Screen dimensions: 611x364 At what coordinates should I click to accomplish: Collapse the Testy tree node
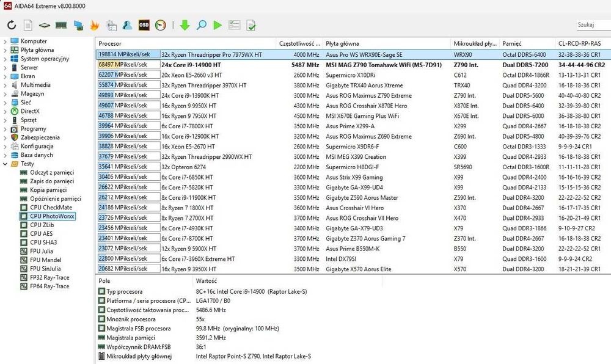[5, 164]
